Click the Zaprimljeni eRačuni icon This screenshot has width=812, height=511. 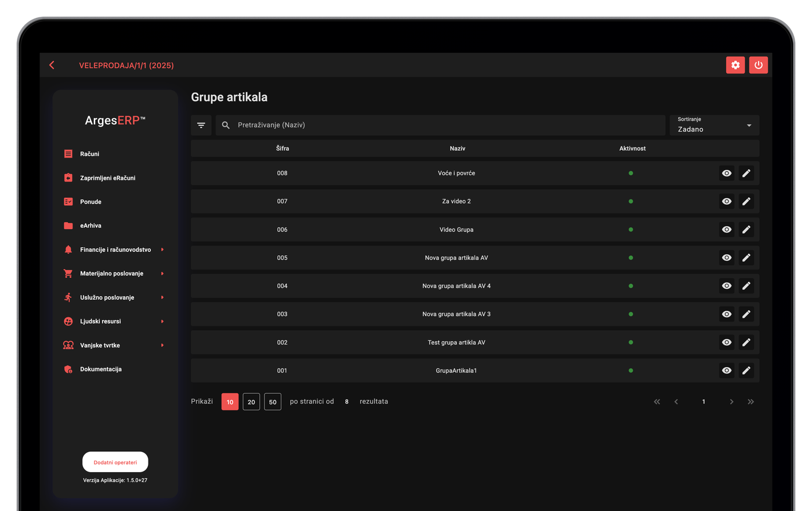pos(68,178)
